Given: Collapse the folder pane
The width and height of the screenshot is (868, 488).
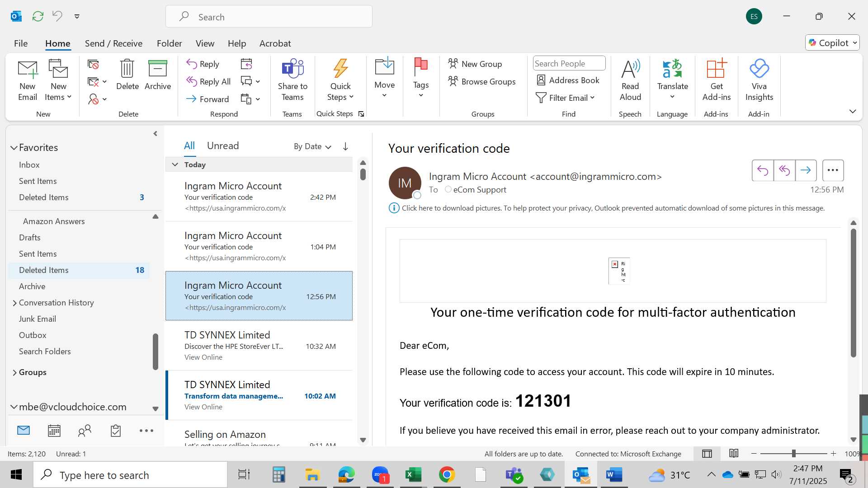Looking at the screenshot, I should (155, 134).
